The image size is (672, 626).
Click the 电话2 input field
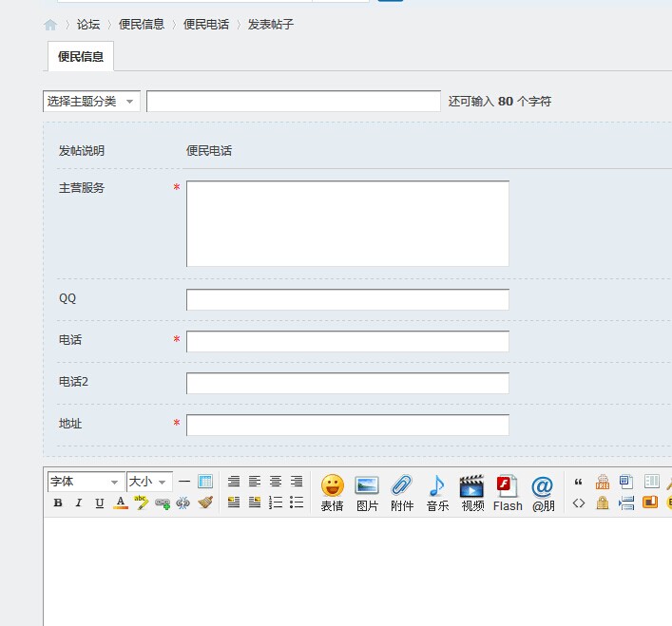tap(348, 383)
